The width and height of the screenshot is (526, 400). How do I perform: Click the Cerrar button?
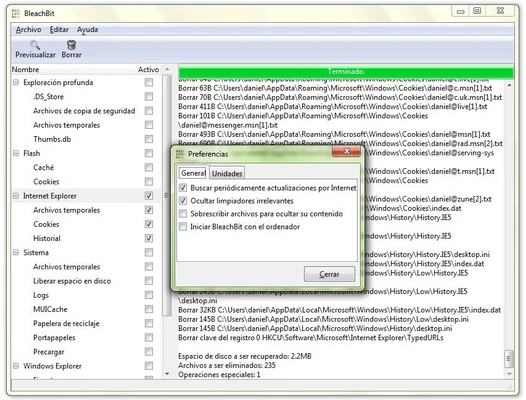point(329,274)
